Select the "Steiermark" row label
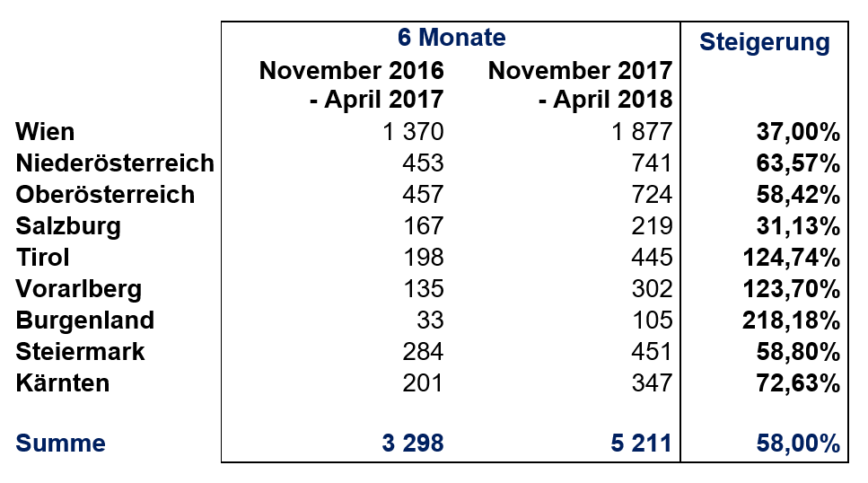 click(81, 352)
